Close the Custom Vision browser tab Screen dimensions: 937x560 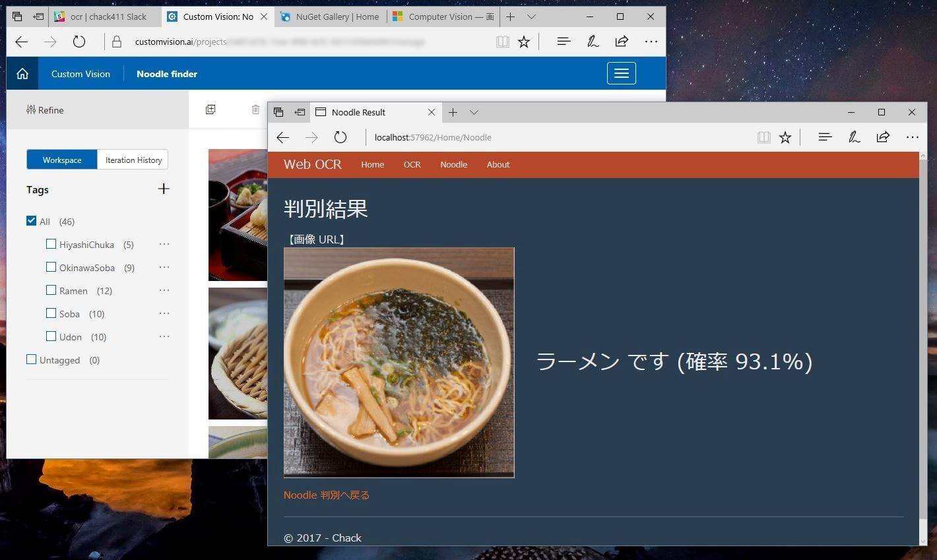(264, 16)
